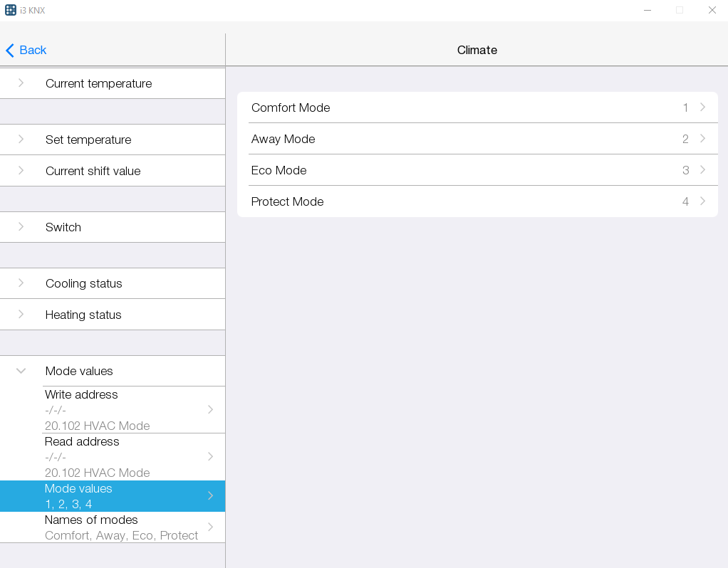This screenshot has width=728, height=568.
Task: Expand the Switch section chevron
Action: [x=21, y=227]
